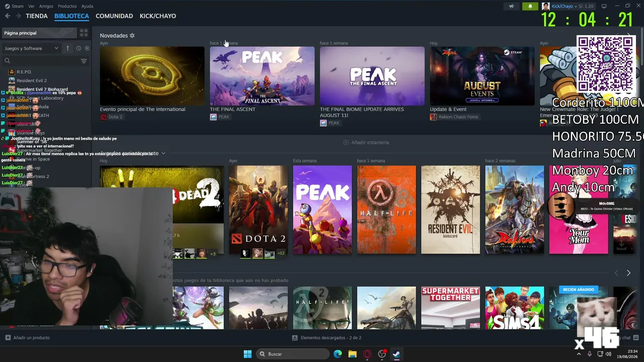Switch to the COMUNIDAD tab

tap(114, 16)
